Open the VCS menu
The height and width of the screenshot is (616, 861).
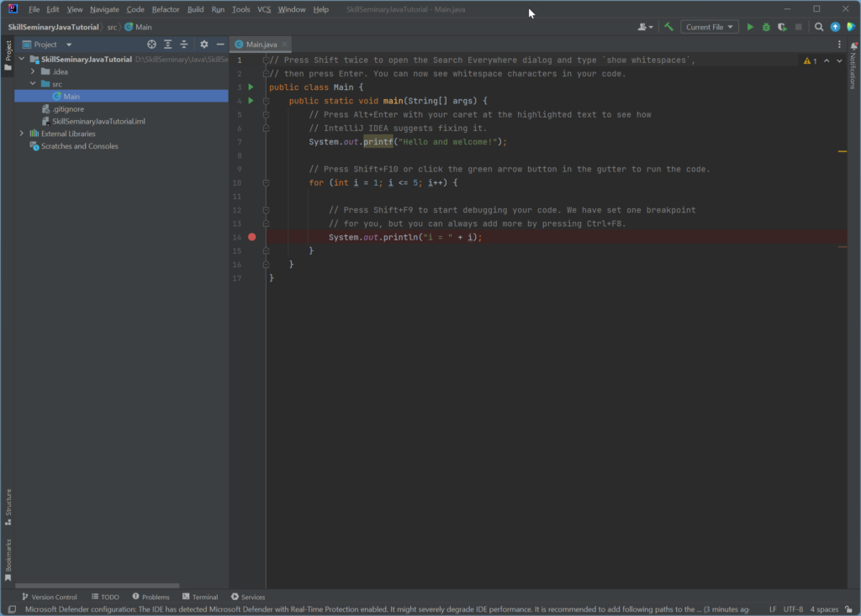(x=264, y=9)
